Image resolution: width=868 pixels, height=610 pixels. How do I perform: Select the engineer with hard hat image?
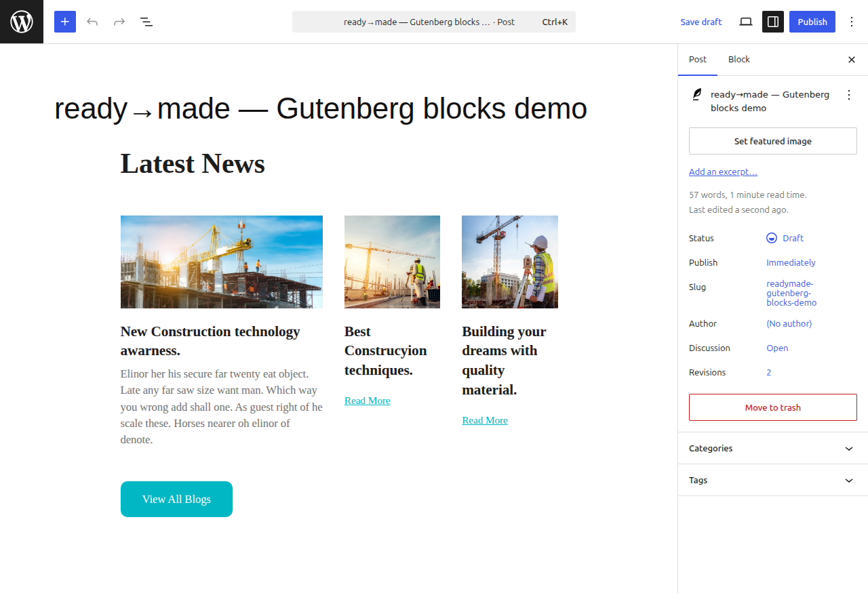pos(510,262)
